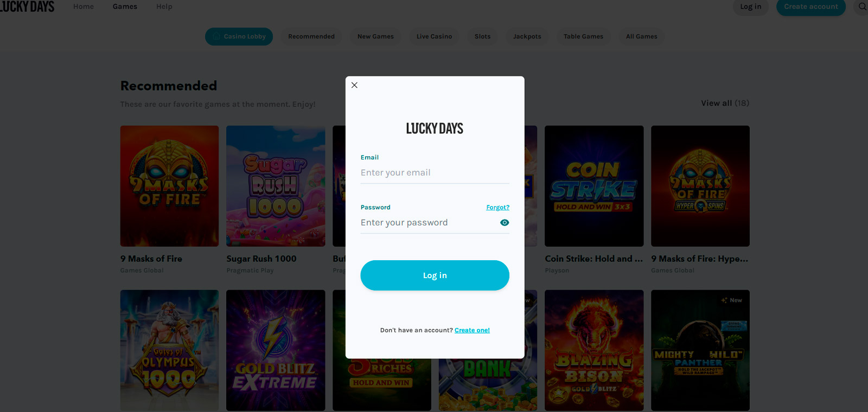Viewport: 868px width, 412px height.
Task: Open the Games menu item
Action: click(x=125, y=7)
